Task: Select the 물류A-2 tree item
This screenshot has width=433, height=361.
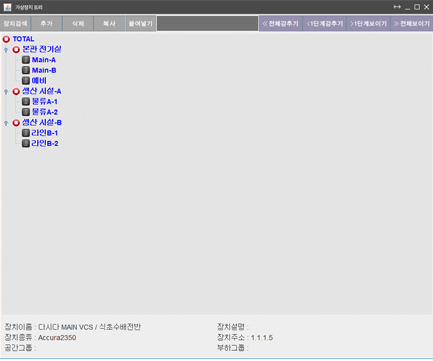Action: tap(45, 112)
